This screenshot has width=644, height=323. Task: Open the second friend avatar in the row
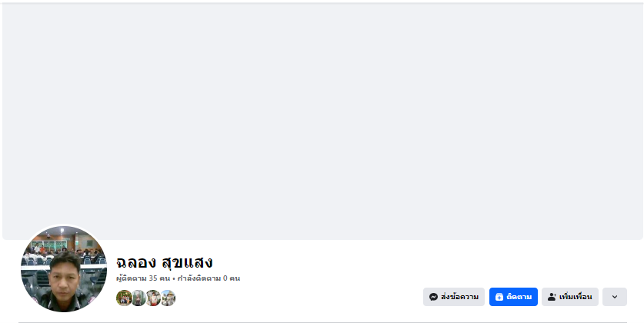coord(138,298)
